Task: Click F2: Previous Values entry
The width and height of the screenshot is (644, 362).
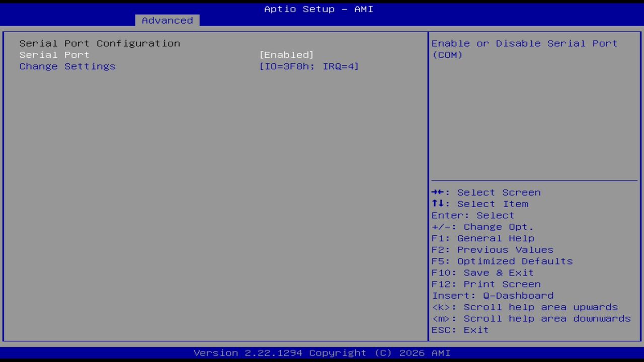Action: pos(492,249)
